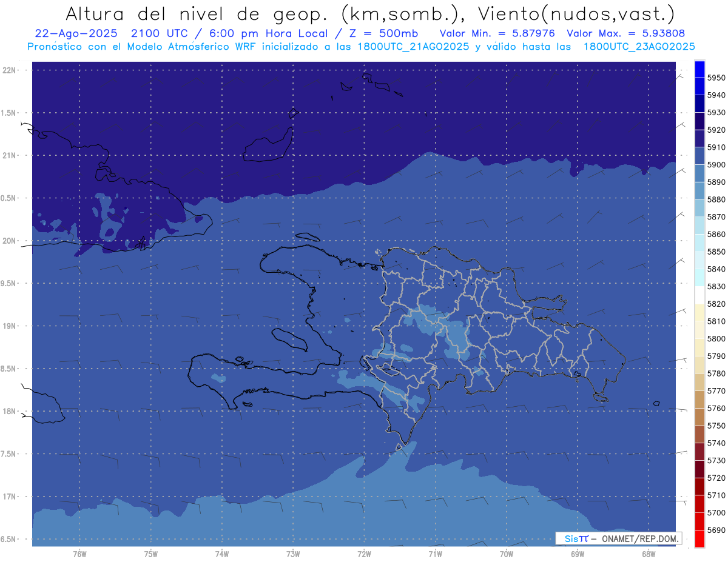Click the title 'Altura del nivel de geop.'
The image size is (728, 562).
197,13
